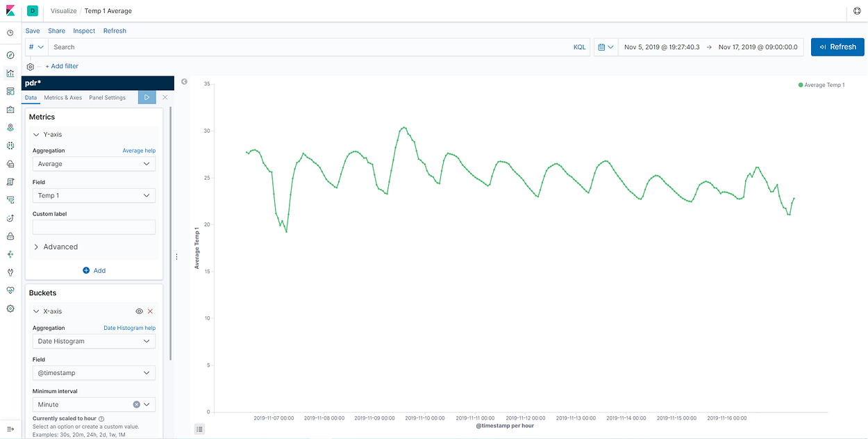Open Discover compass icon in sidebar
The image size is (868, 439).
[10, 55]
